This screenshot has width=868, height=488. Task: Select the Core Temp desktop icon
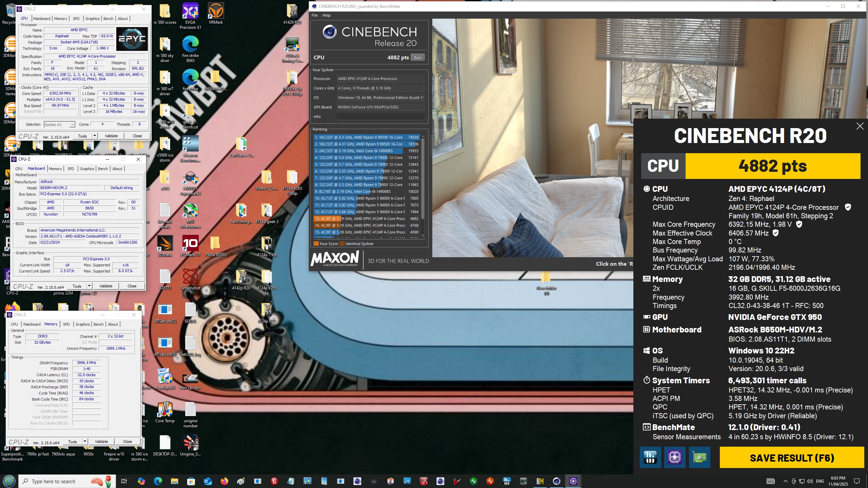tap(165, 412)
